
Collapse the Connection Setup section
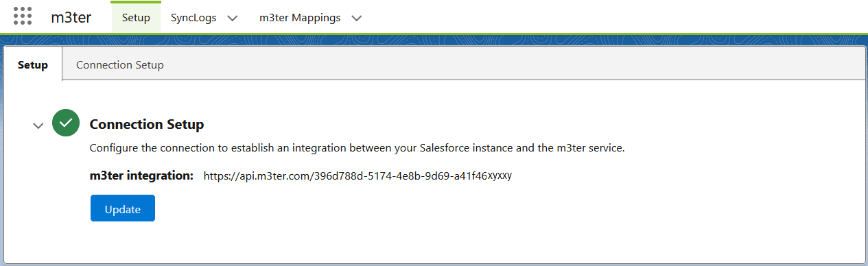[x=38, y=125]
